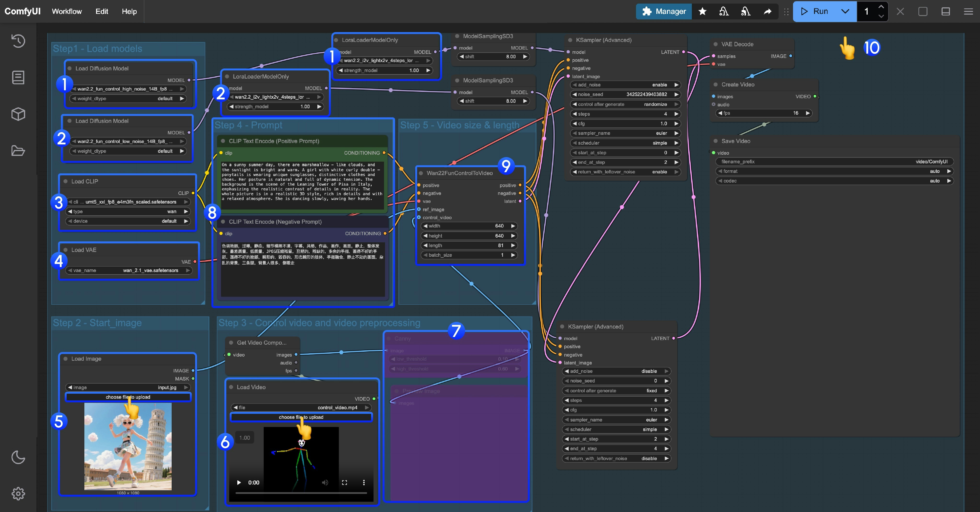Image resolution: width=980 pixels, height=512 pixels.
Task: Open the Run options chevron dropdown
Action: (x=845, y=11)
